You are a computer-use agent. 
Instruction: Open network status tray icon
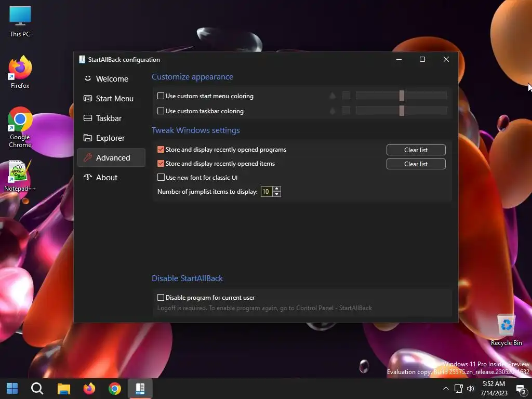pos(458,389)
